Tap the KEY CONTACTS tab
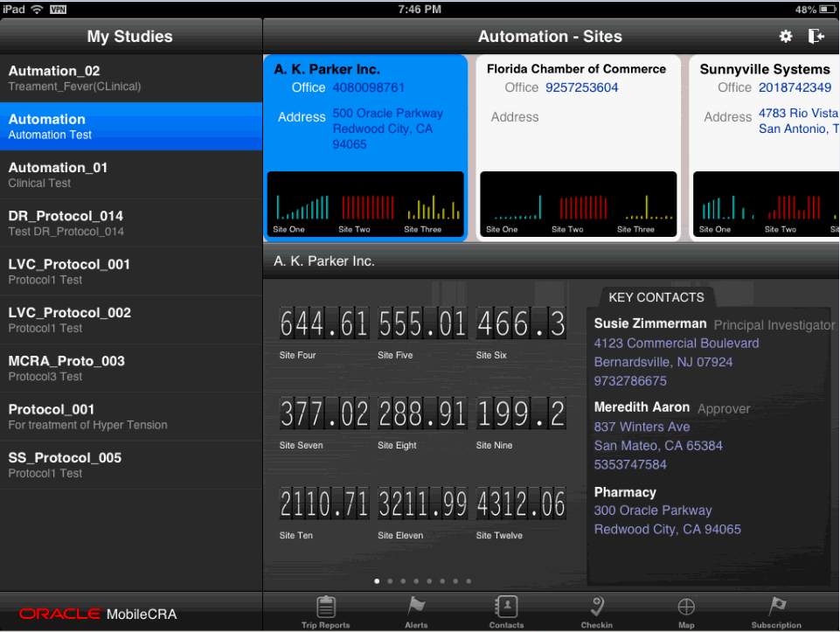Image resolution: width=840 pixels, height=632 pixels. point(656,297)
